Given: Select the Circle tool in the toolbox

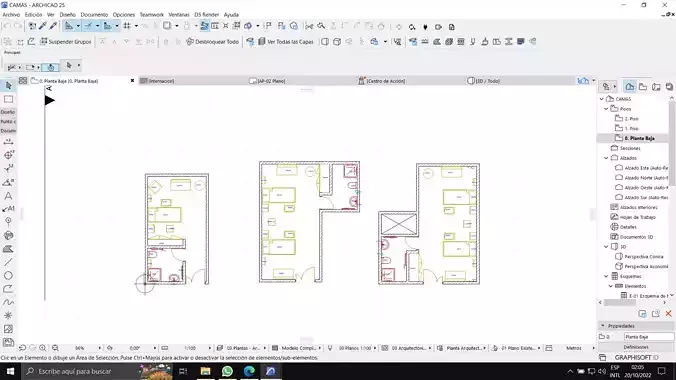Looking at the screenshot, I should point(8,276).
